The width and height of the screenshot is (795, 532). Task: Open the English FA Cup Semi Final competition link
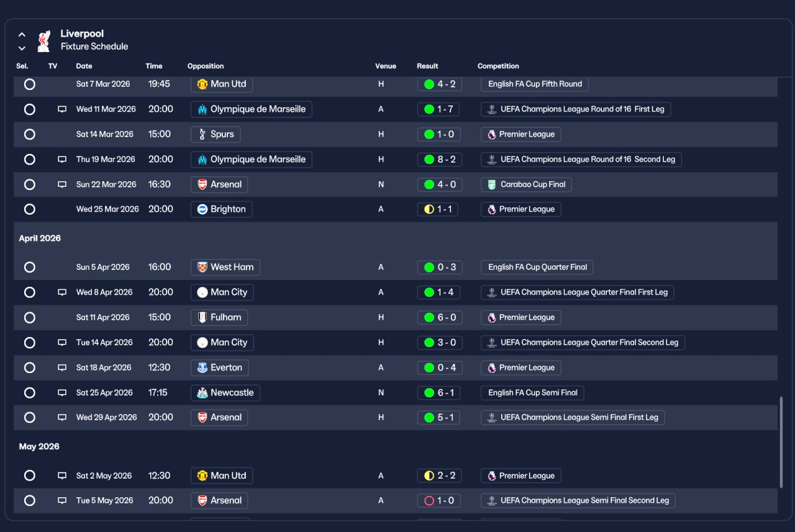(x=532, y=392)
